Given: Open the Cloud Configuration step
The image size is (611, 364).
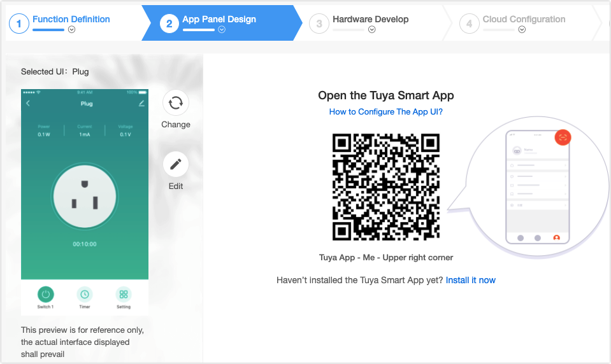Looking at the screenshot, I should pyautogui.click(x=524, y=19).
